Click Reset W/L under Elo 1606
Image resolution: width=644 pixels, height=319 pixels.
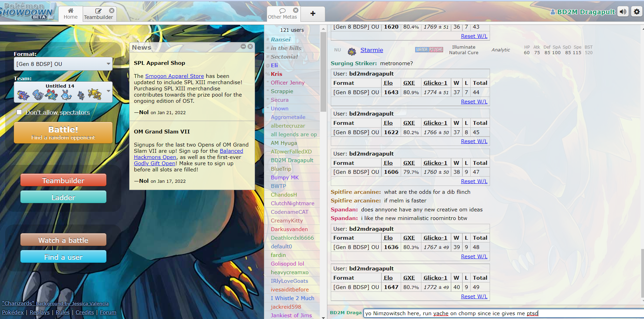coord(474,181)
